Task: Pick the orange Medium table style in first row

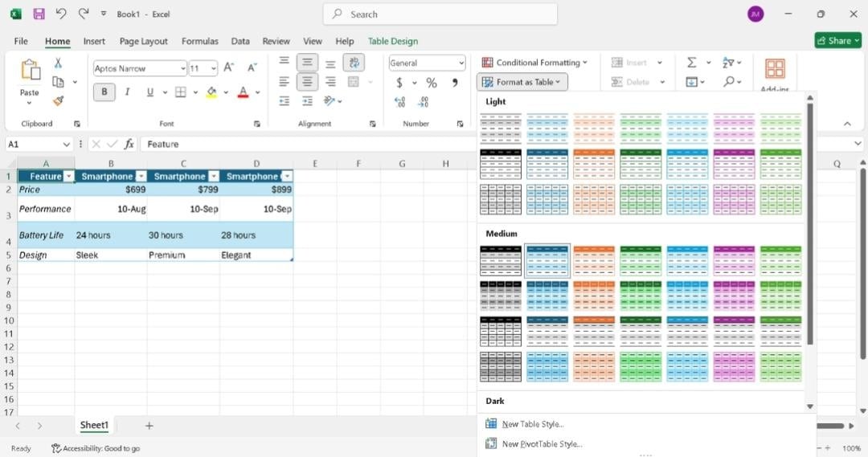Action: (x=594, y=260)
